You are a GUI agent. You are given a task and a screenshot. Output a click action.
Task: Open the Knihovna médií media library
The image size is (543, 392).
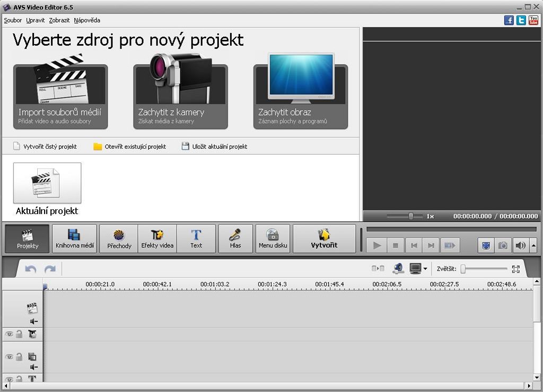point(75,238)
